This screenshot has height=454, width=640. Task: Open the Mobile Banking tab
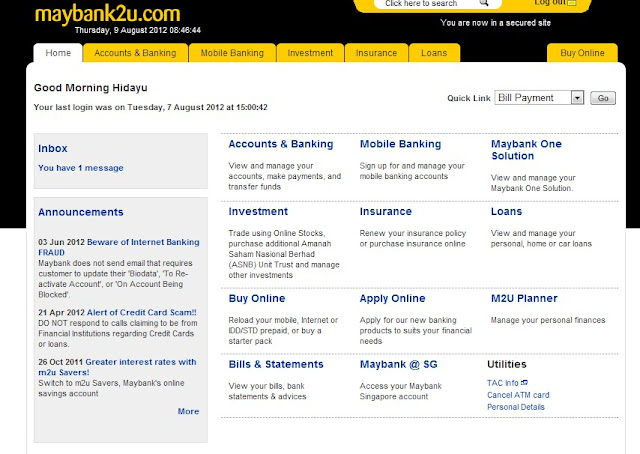pyautogui.click(x=232, y=53)
